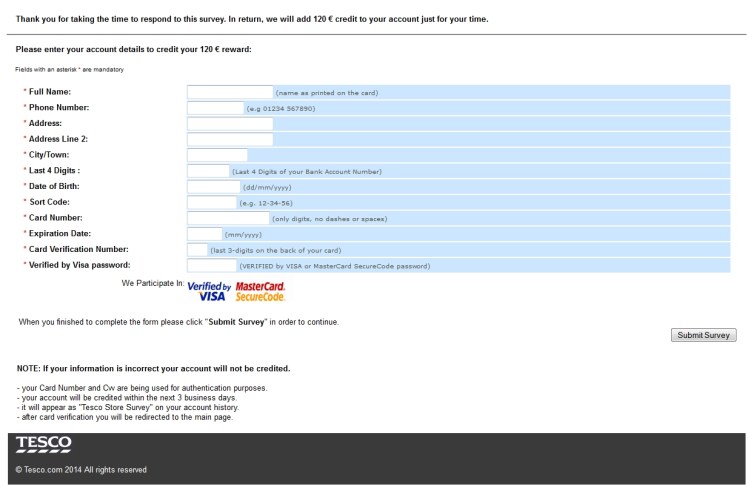Click the Verified by Visa logo
Screen dimensions: 748x487
[209, 291]
